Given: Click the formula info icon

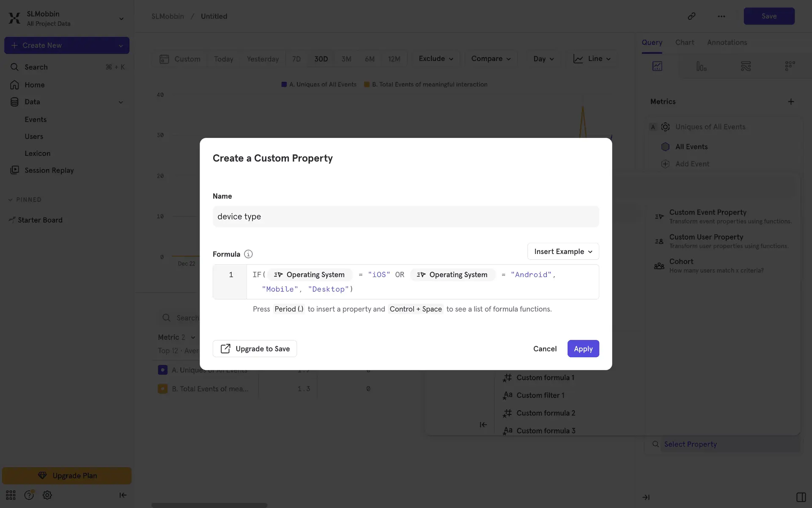Looking at the screenshot, I should [248, 254].
